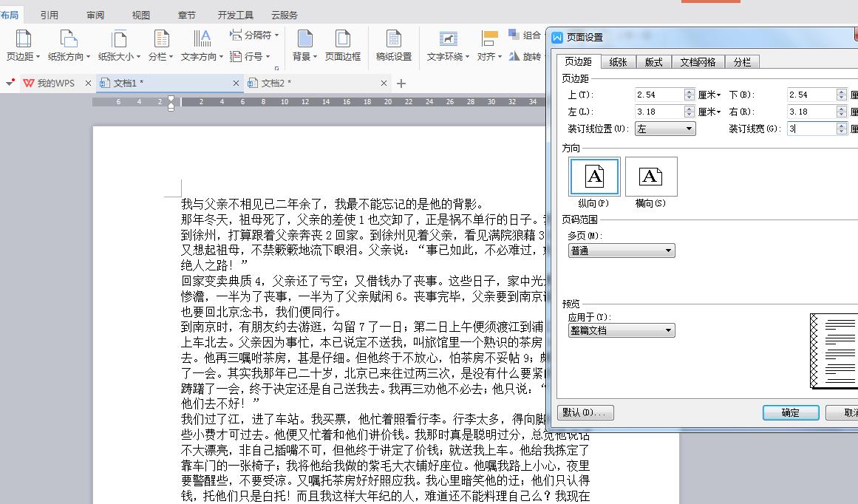Switch to the 纸张 tab in Page Setup

click(x=618, y=62)
